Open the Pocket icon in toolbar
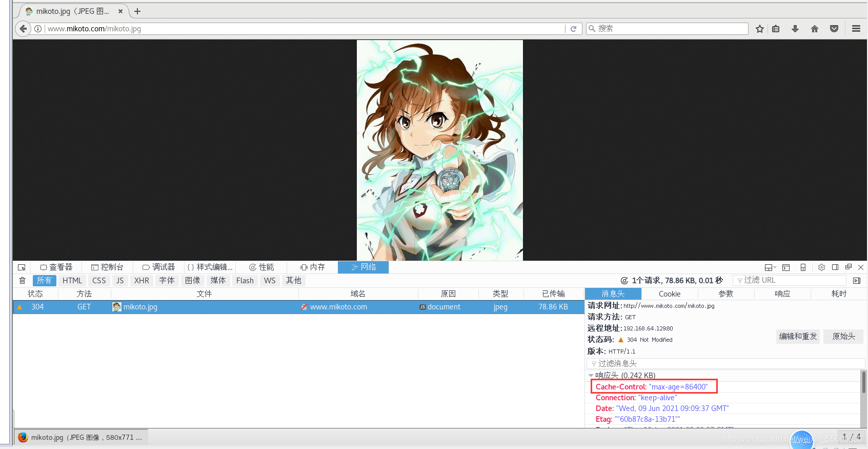 (x=834, y=29)
